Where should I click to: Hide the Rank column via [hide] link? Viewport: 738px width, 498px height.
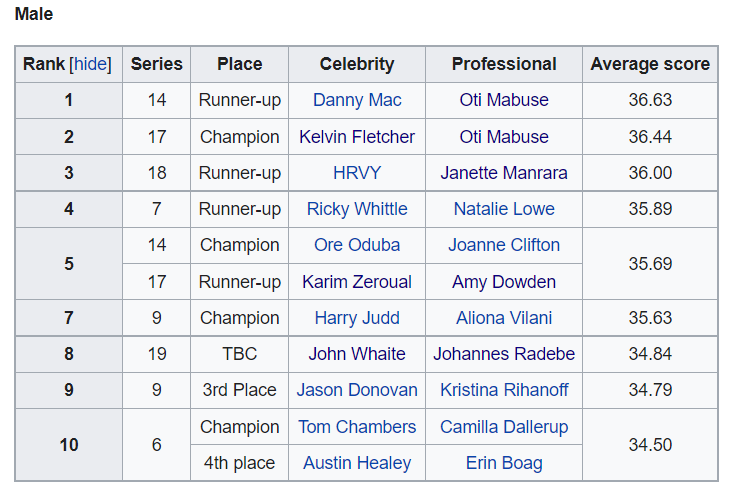click(x=90, y=64)
